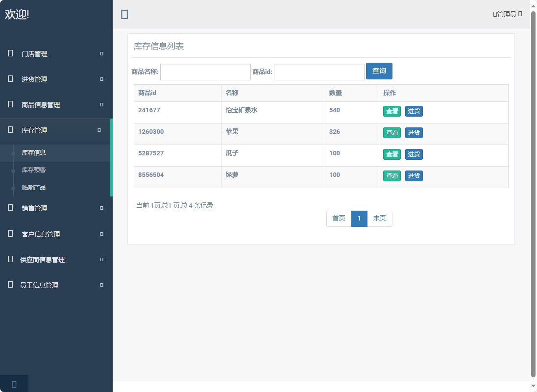Expand the 客户信息管理 submenu

(x=101, y=234)
